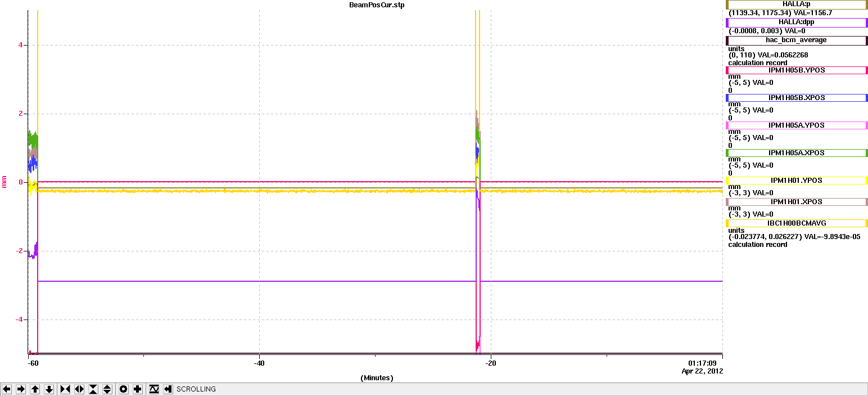Select the IPM1H05A.XPOS legend entry

797,153
